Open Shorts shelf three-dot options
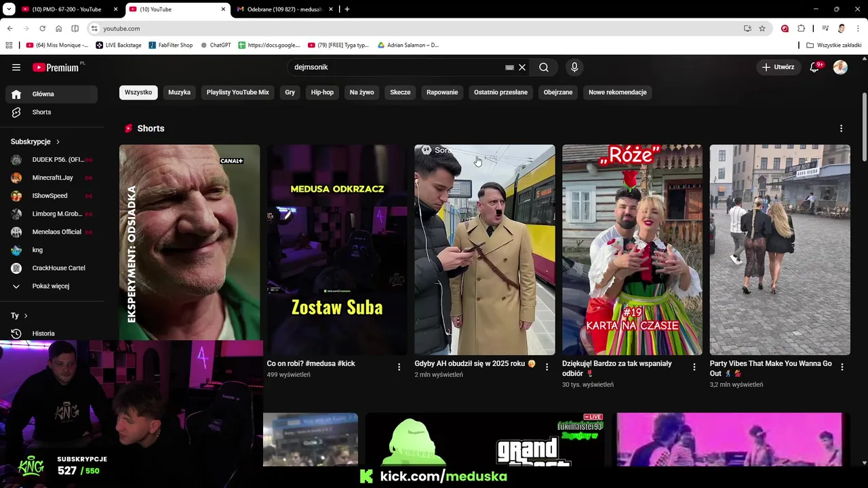This screenshot has height=488, width=868. 841,128
